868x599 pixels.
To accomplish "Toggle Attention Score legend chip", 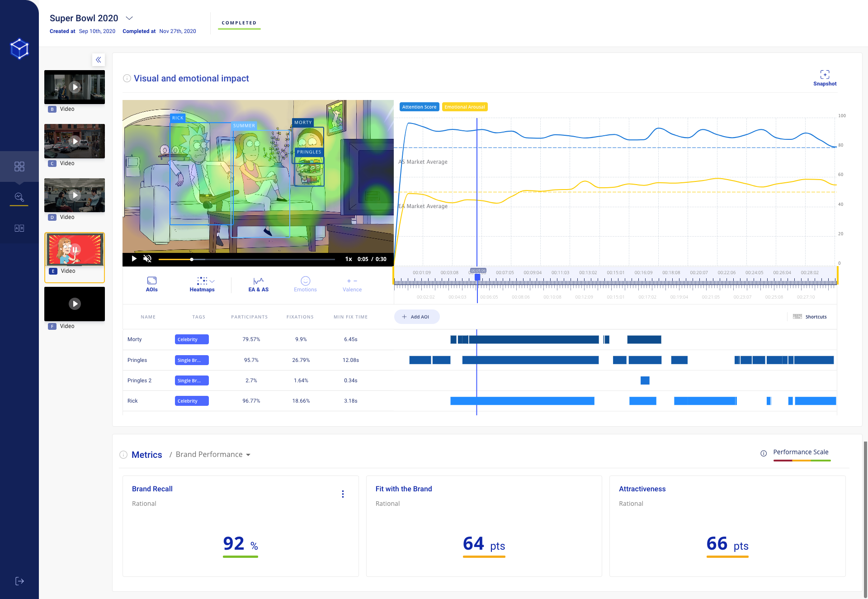I will pos(419,107).
